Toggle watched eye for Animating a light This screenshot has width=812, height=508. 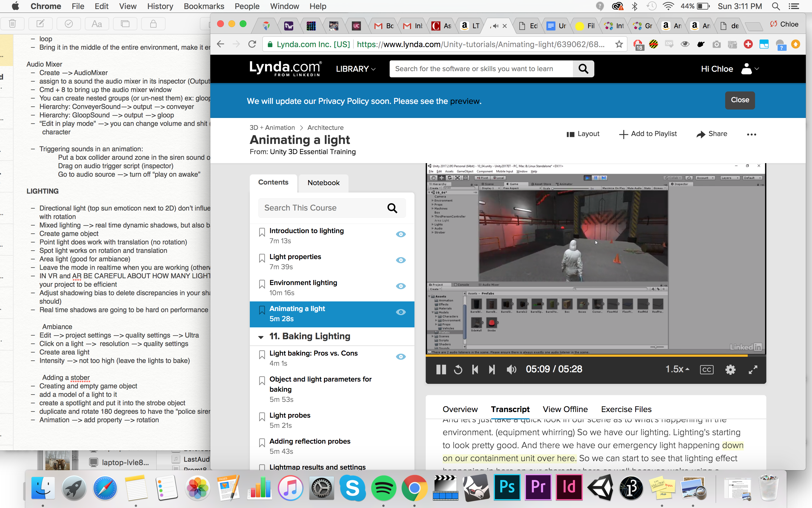401,312
